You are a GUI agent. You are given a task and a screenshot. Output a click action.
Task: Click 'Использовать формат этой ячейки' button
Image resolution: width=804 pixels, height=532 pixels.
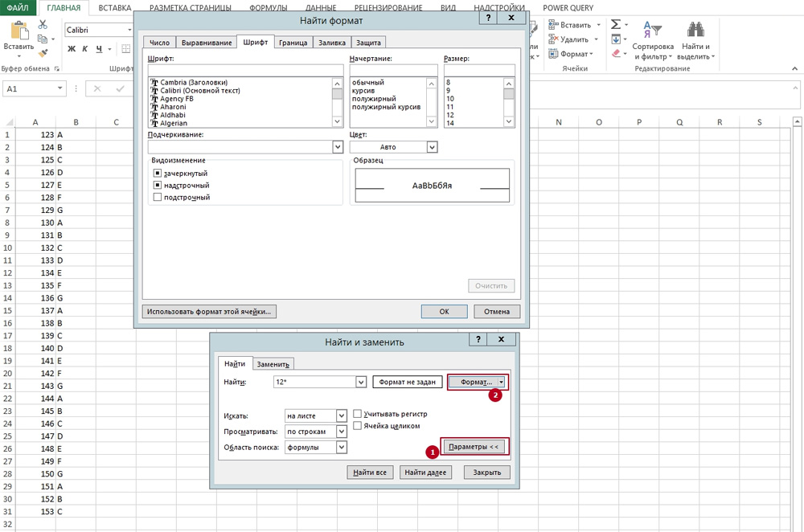coord(211,311)
